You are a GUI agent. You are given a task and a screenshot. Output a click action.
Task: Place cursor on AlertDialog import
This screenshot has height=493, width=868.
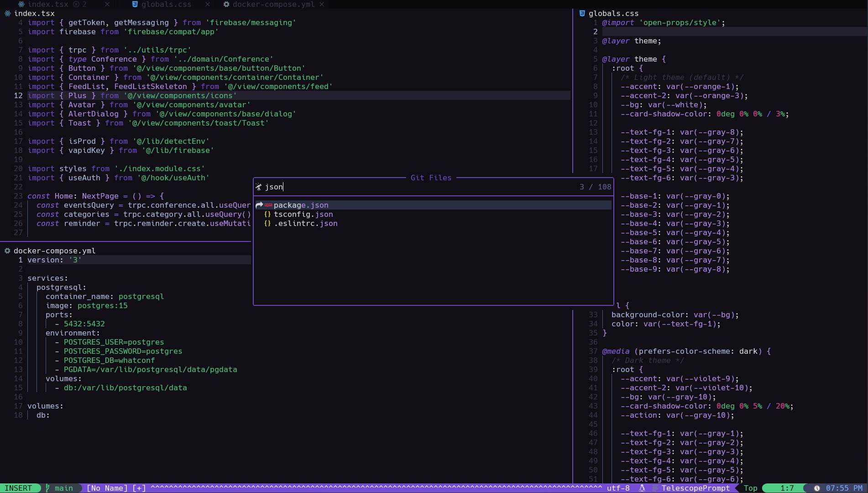click(93, 114)
